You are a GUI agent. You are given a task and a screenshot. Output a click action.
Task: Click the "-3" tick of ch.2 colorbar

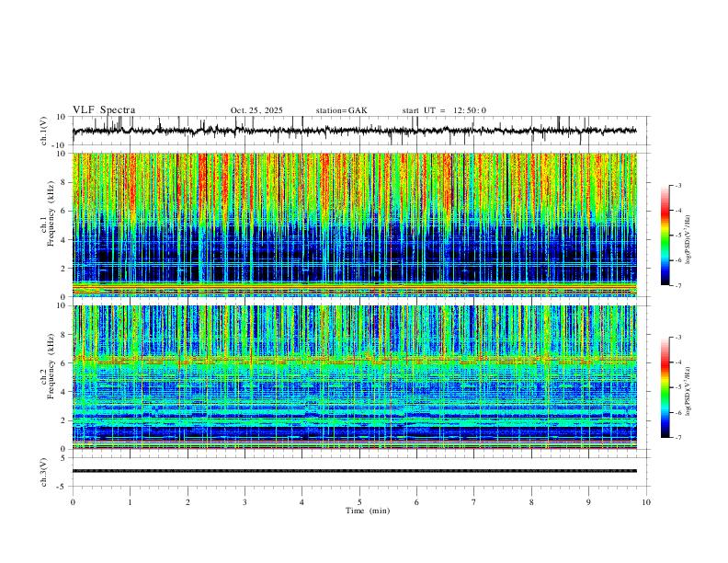click(677, 338)
